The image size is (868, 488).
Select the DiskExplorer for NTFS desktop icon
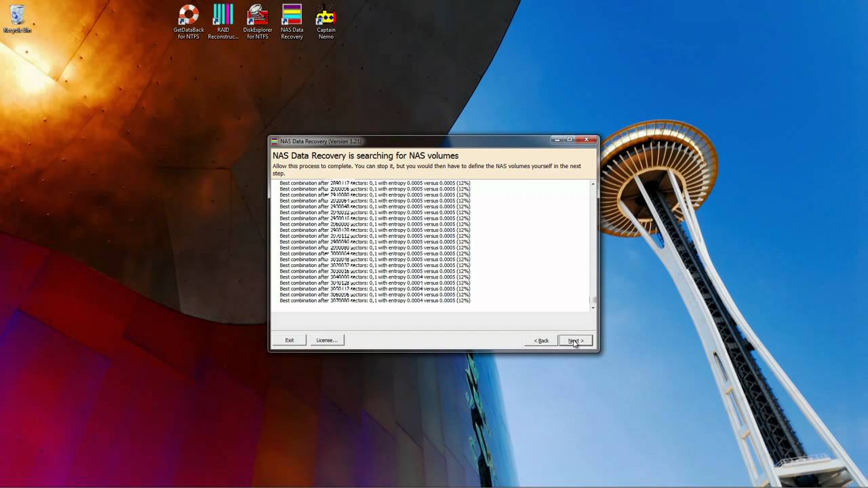tap(258, 22)
